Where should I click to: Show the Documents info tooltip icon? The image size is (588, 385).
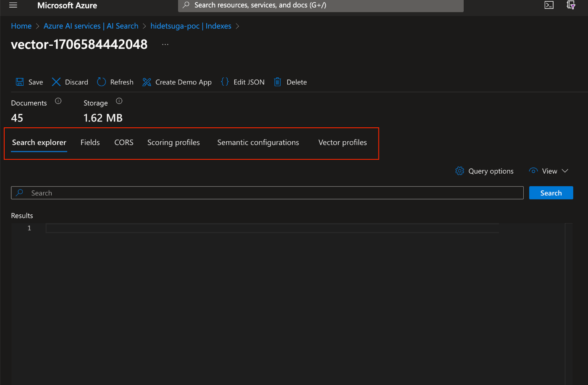58,101
